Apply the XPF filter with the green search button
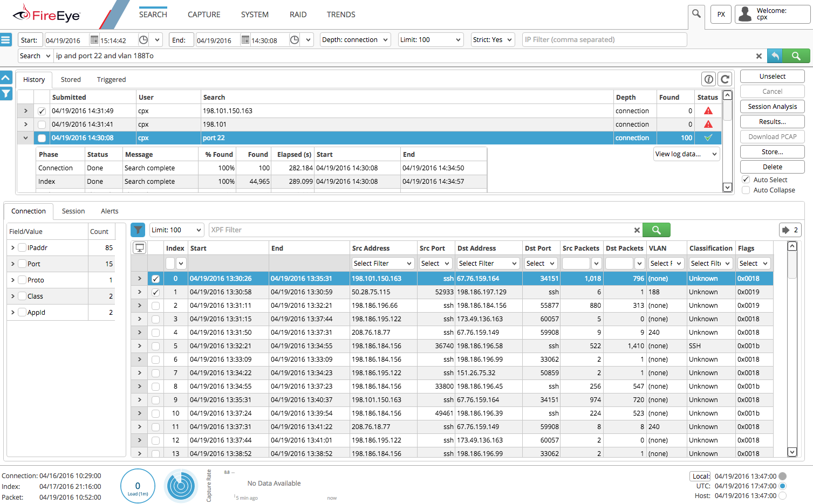The width and height of the screenshot is (813, 504). (657, 230)
